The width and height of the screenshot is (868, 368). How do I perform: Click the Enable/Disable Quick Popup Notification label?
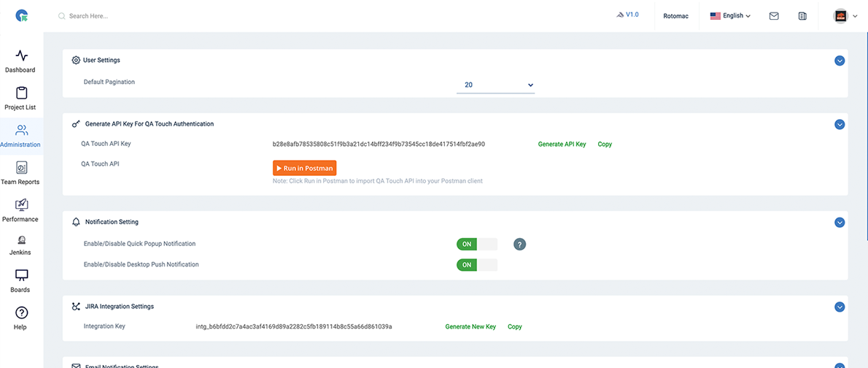[x=139, y=243]
